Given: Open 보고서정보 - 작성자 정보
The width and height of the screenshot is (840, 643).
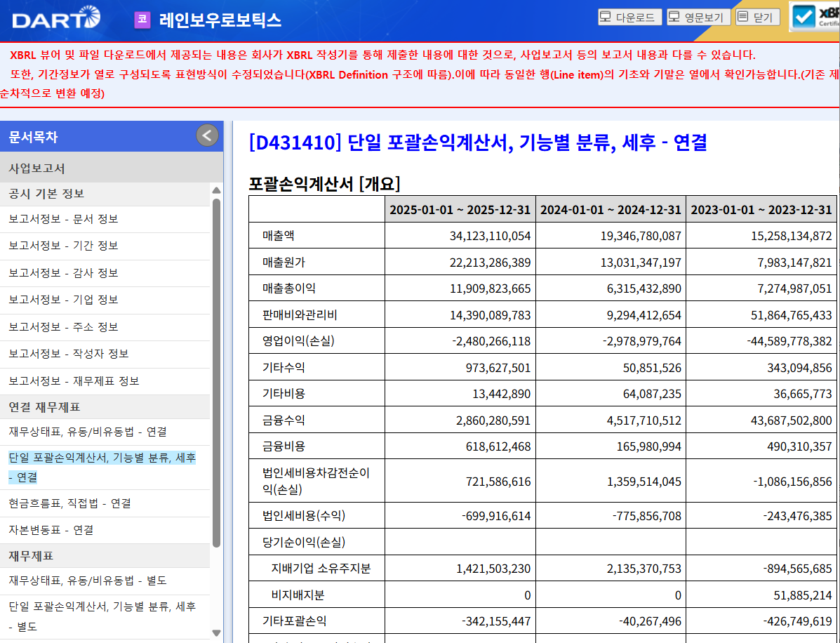Looking at the screenshot, I should point(69,354).
